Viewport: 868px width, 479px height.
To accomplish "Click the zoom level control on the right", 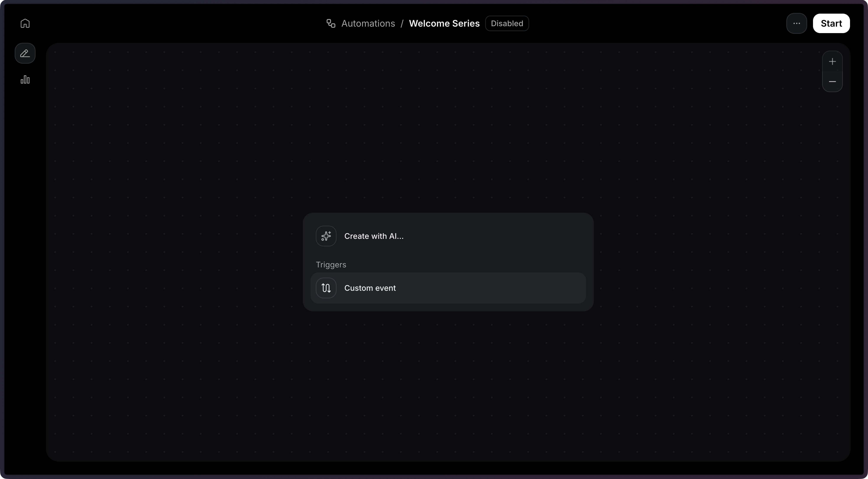I will (832, 71).
